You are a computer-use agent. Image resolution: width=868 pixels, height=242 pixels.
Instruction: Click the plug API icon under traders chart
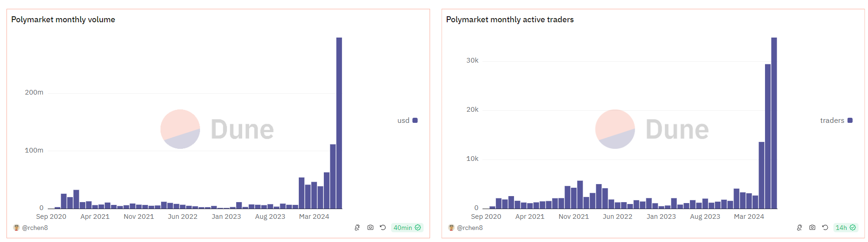click(x=799, y=228)
